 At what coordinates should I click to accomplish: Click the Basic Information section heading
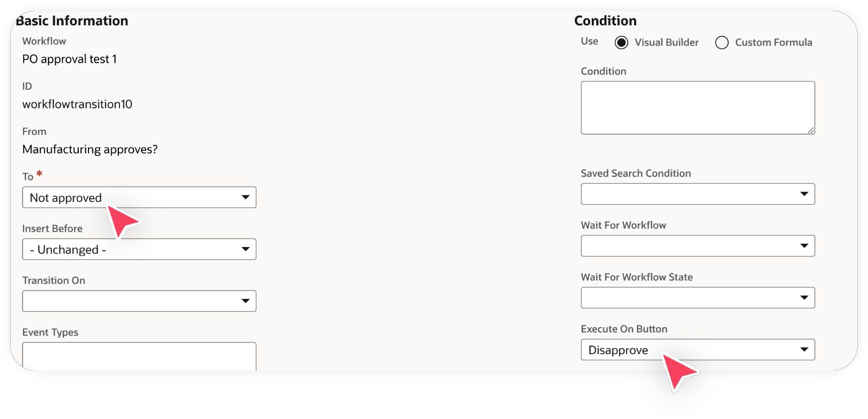[72, 20]
